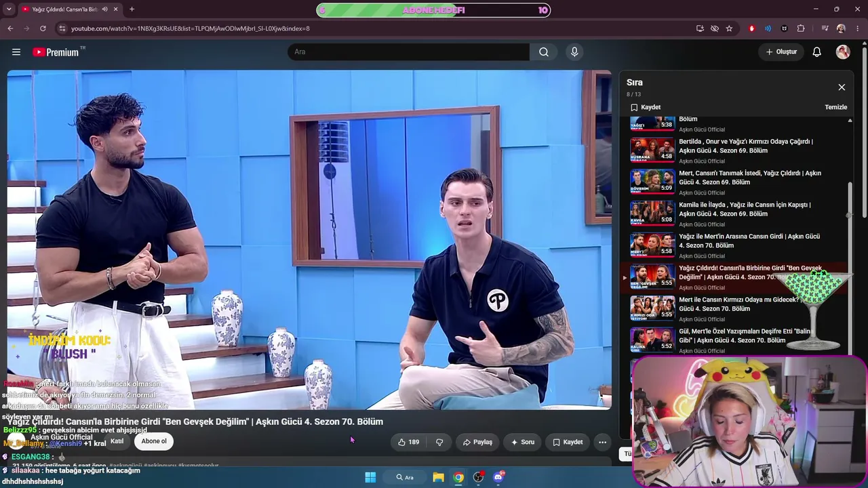Mute the tab via its speaker icon
This screenshot has height=488, width=868.
pos(104,9)
